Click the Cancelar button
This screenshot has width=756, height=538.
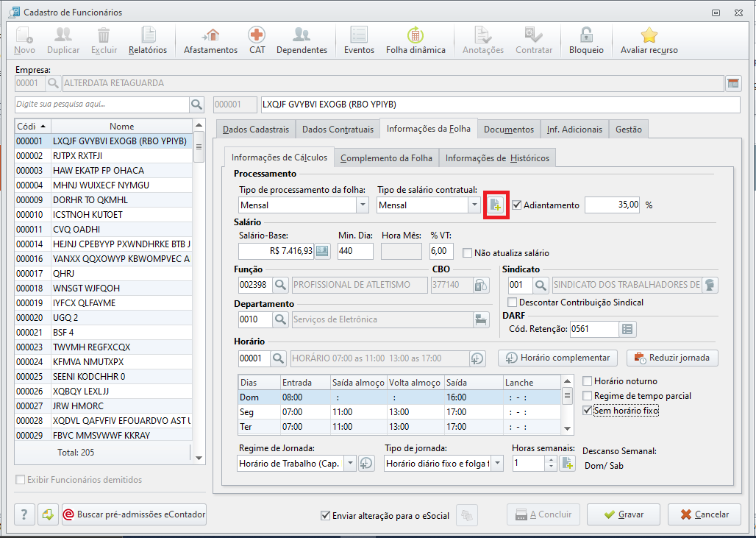pos(705,515)
